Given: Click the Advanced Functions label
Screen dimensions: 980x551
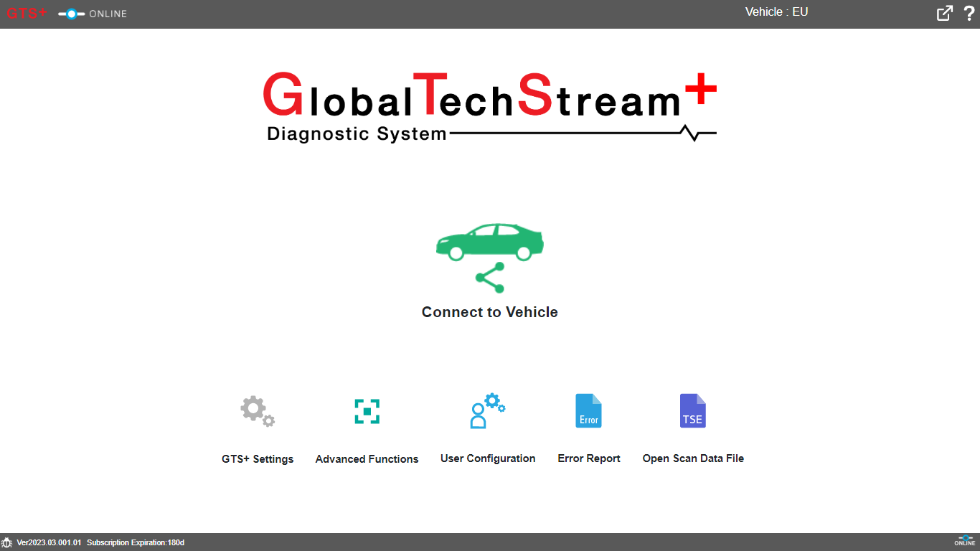Looking at the screenshot, I should click(367, 459).
